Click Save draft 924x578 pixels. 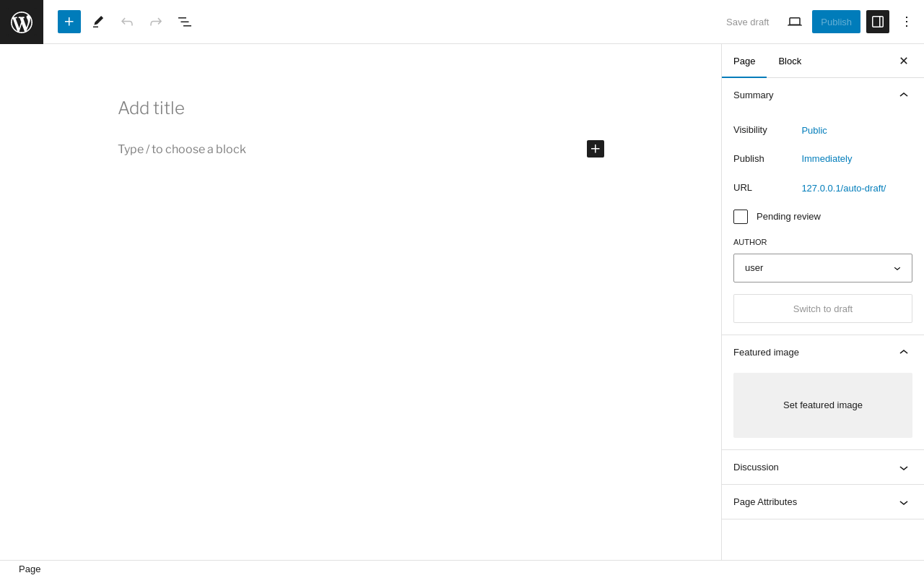[x=747, y=22]
